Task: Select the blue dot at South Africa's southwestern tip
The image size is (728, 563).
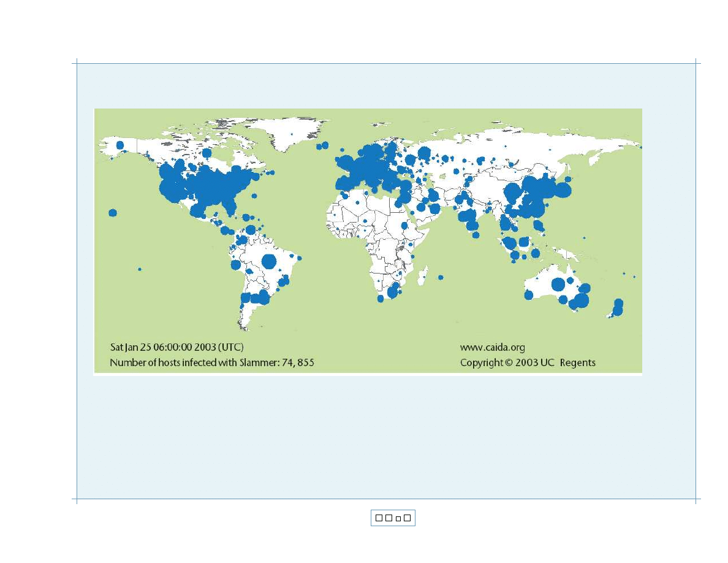Action: tap(380, 299)
